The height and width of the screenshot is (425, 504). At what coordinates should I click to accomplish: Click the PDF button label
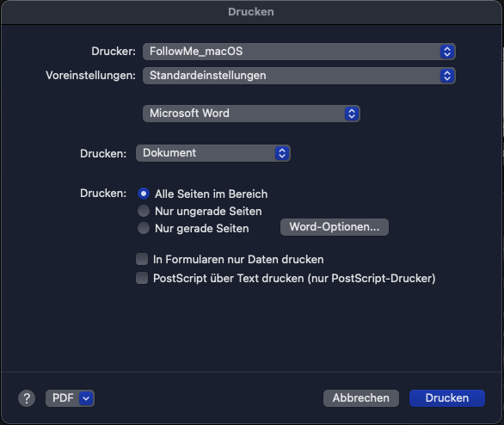63,398
